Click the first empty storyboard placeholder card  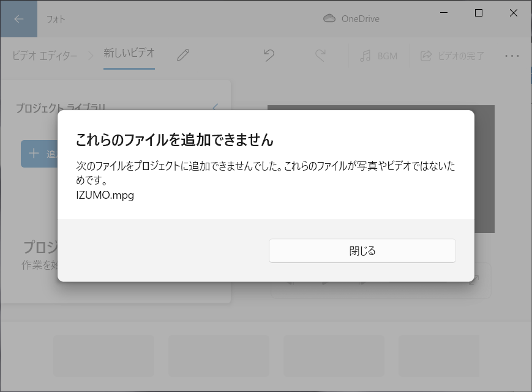(103, 356)
